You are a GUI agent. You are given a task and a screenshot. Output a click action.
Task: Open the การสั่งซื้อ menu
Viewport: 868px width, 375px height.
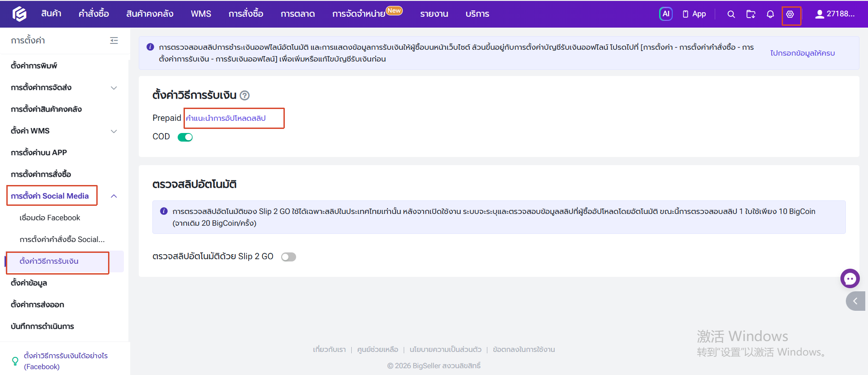[245, 14]
